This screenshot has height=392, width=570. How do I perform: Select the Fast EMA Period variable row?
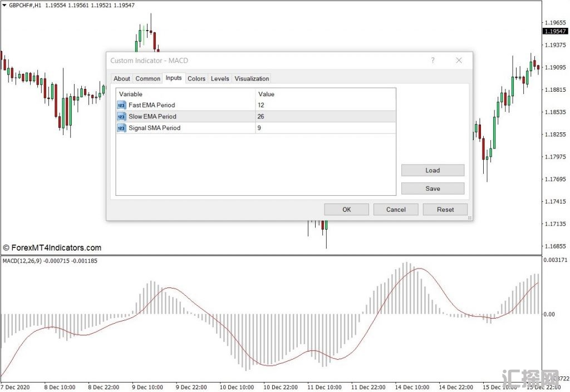pos(256,105)
